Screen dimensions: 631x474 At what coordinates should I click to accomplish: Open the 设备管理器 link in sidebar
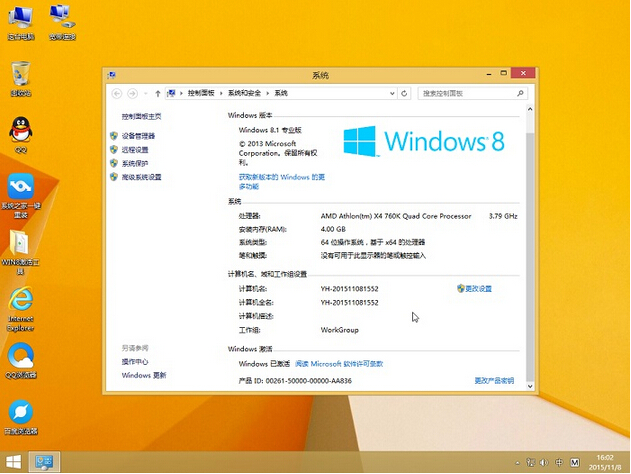138,136
